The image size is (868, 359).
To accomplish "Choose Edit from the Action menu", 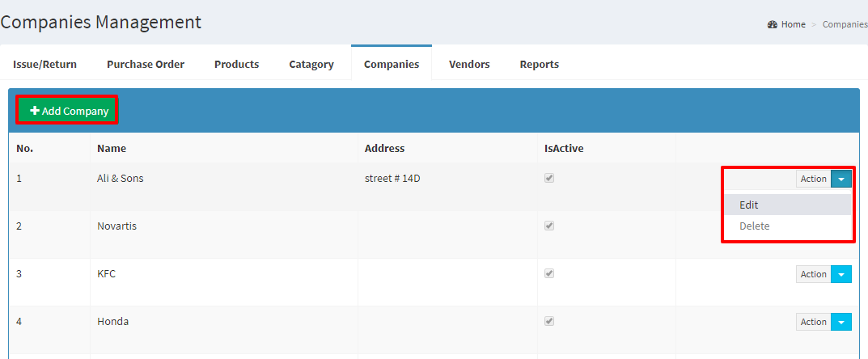I will 788,205.
